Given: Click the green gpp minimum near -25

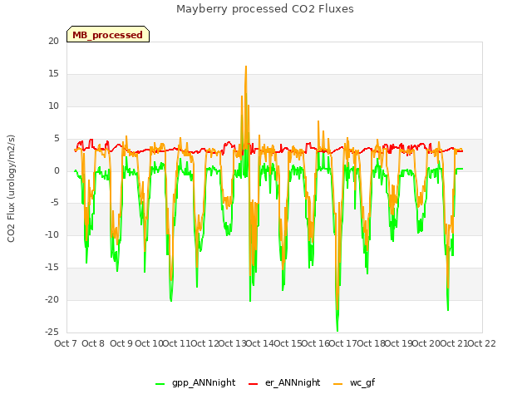Looking at the screenshot, I should [x=337, y=330].
